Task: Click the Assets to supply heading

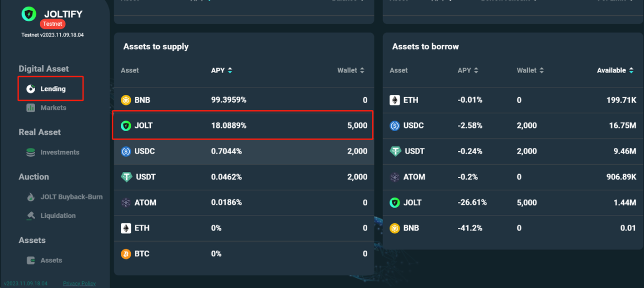Action: point(155,47)
